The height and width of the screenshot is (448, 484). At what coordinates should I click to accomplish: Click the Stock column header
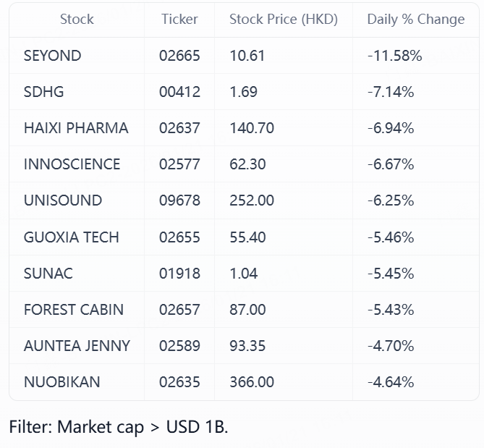pyautogui.click(x=77, y=20)
